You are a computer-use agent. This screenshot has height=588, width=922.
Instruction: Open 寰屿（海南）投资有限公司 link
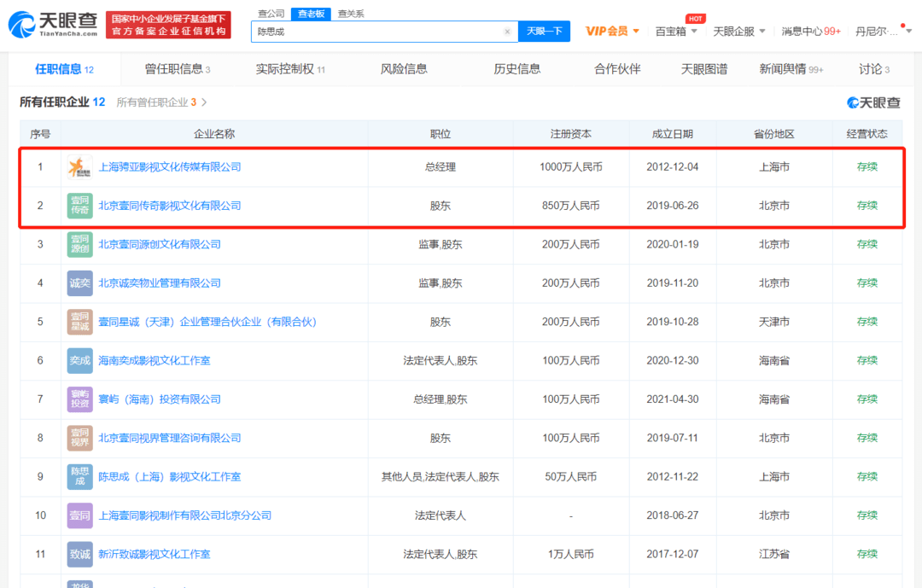(160, 399)
